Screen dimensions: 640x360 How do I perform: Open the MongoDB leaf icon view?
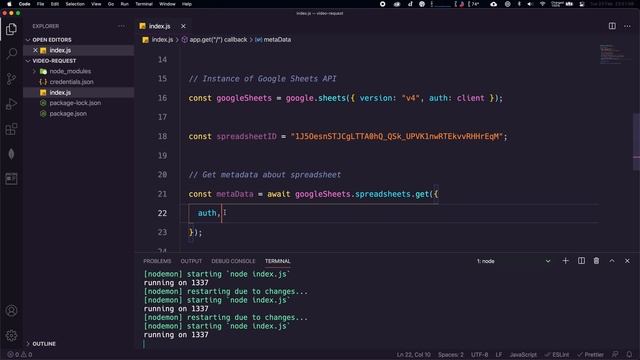[11, 154]
